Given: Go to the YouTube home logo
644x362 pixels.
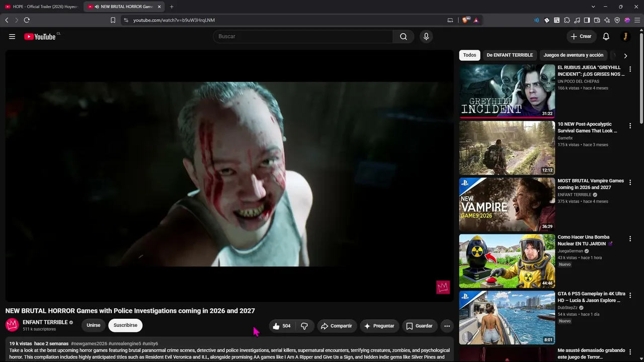Looking at the screenshot, I should [40, 36].
